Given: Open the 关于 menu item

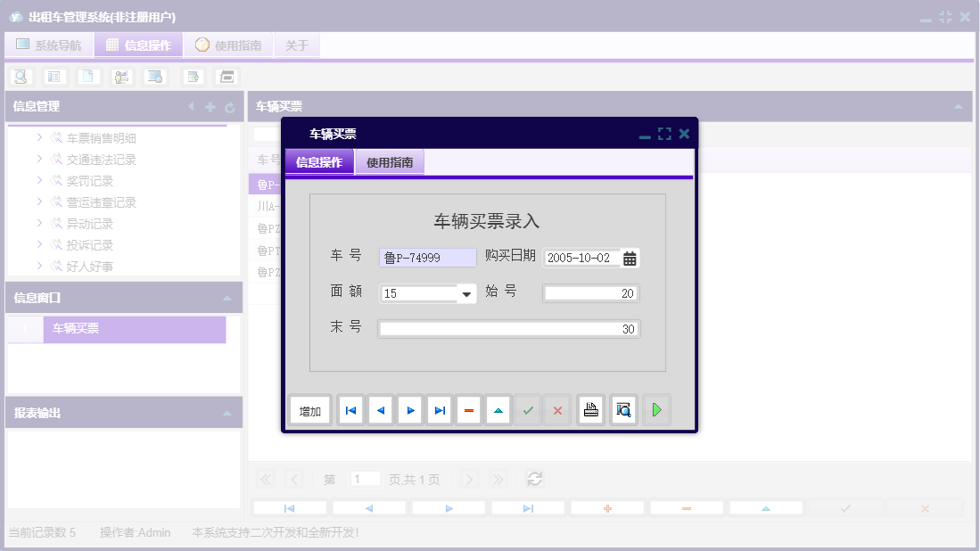Looking at the screenshot, I should pos(296,43).
